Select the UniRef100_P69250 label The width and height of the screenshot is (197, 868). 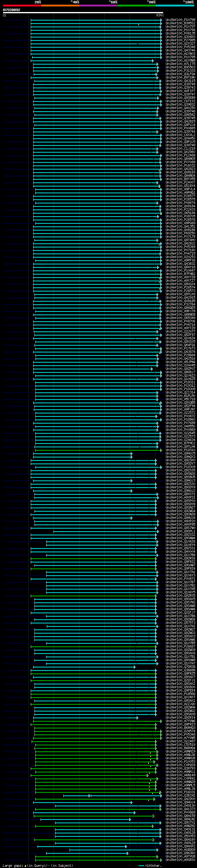click(x=180, y=233)
